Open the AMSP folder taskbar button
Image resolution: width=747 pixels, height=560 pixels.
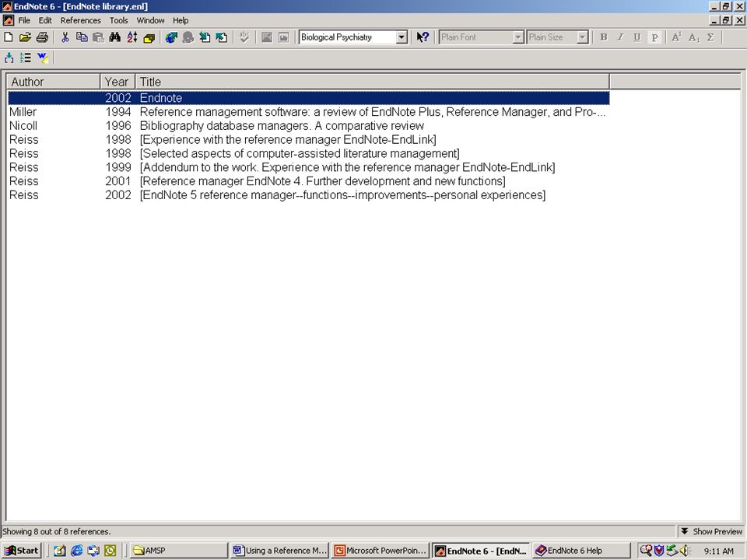pyautogui.click(x=179, y=551)
